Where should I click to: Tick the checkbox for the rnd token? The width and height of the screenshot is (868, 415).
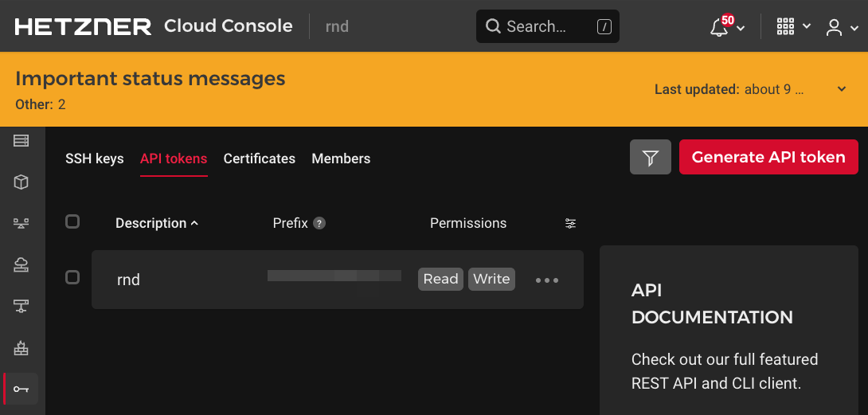[72, 277]
